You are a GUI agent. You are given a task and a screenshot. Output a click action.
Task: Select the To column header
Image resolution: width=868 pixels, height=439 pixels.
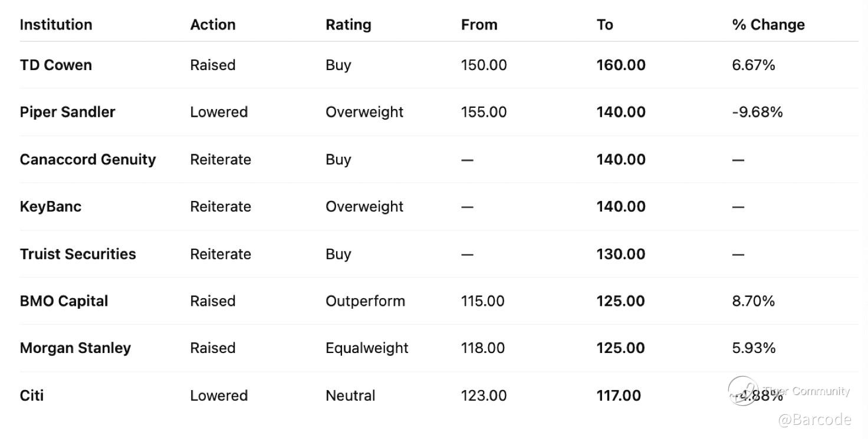(x=605, y=25)
